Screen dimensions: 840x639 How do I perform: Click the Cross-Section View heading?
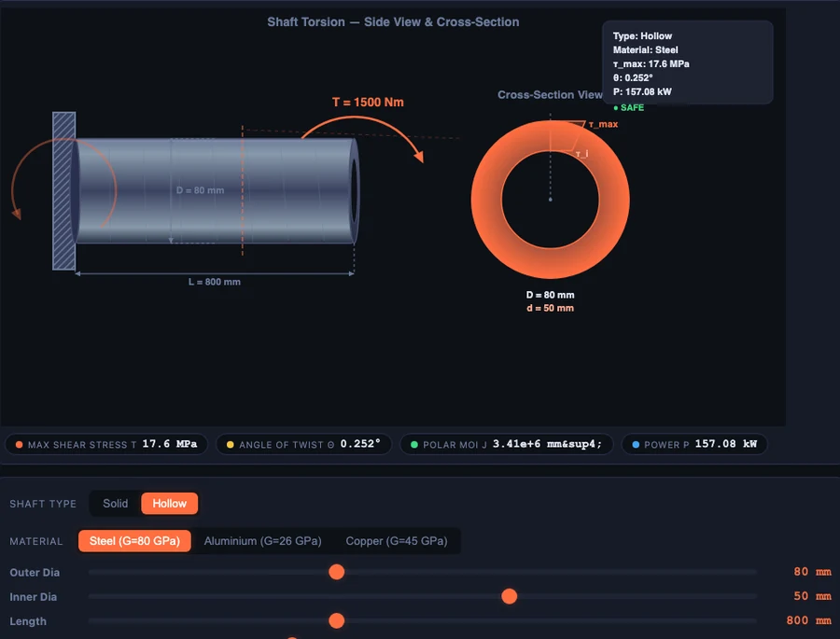click(550, 95)
